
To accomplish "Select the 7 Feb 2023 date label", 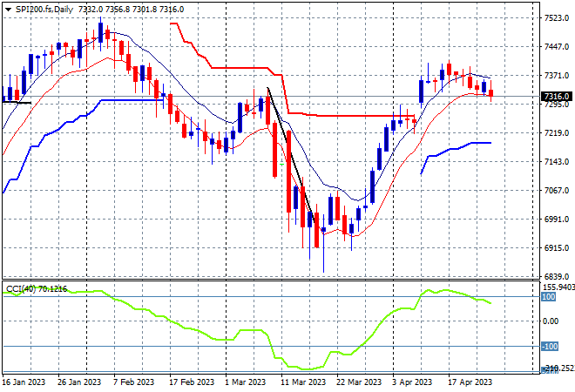I will coord(133,382).
